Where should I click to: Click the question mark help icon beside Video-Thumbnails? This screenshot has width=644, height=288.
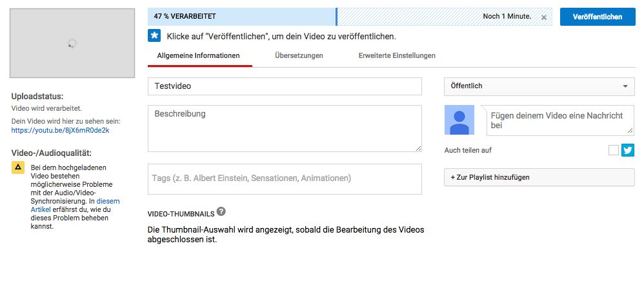point(221,211)
